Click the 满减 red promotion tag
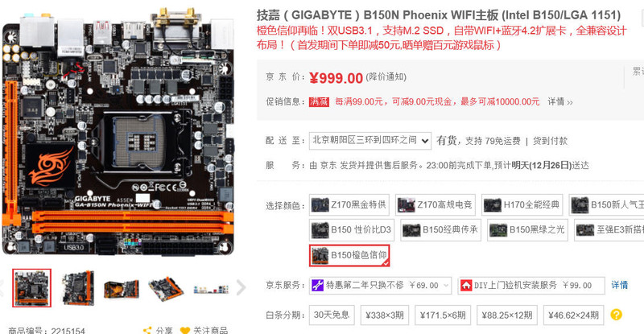 click(x=319, y=101)
